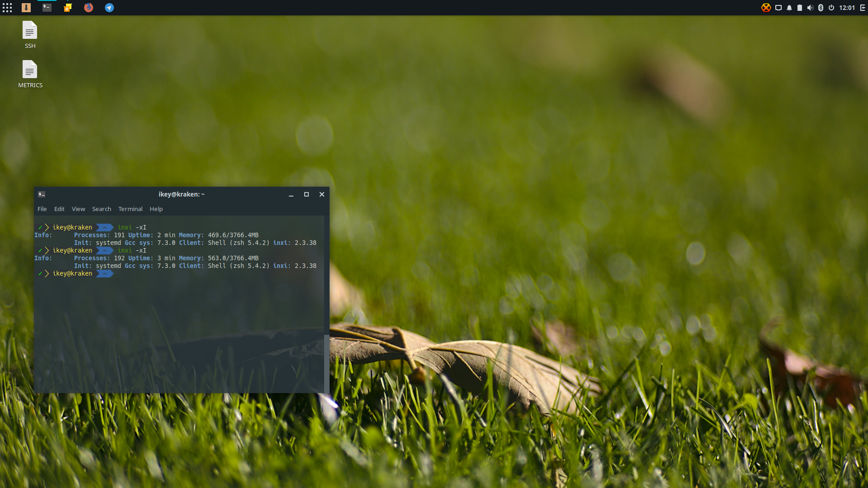The image size is (868, 488).
Task: Click the ikey@kraken: ~ title bar text
Action: (181, 194)
